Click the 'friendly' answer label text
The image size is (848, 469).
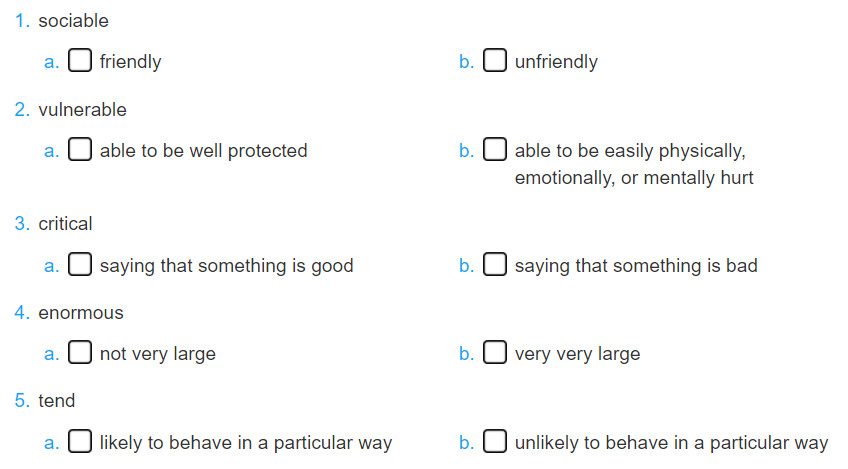130,62
